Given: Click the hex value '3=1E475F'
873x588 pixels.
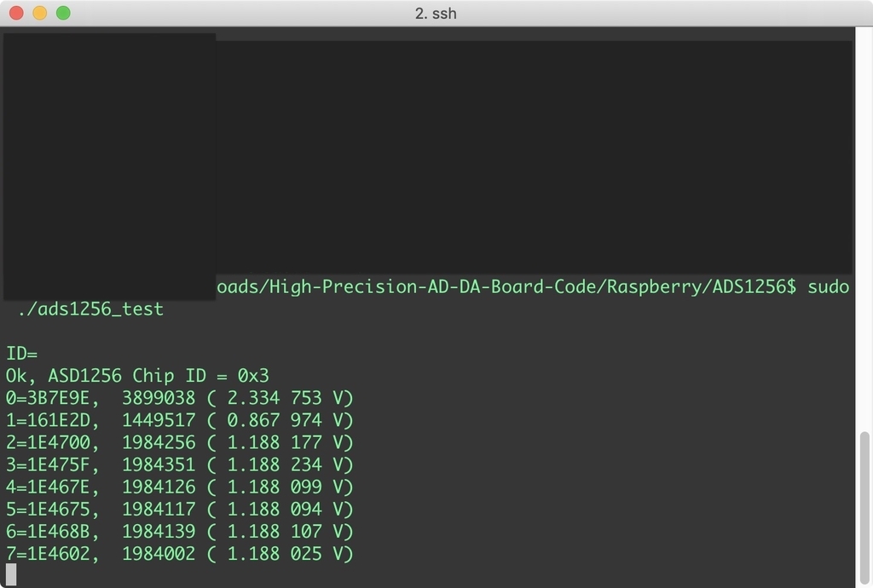Looking at the screenshot, I should (48, 464).
